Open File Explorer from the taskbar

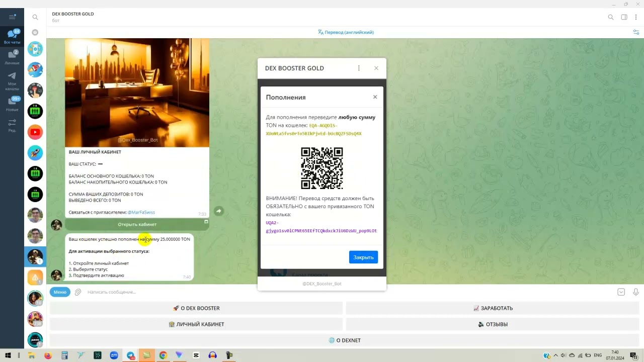click(x=31, y=355)
